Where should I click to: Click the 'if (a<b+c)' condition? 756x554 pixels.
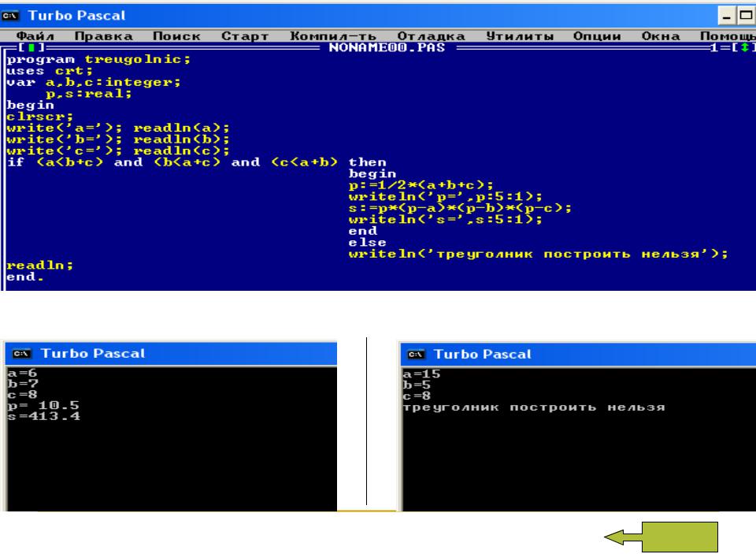55,162
